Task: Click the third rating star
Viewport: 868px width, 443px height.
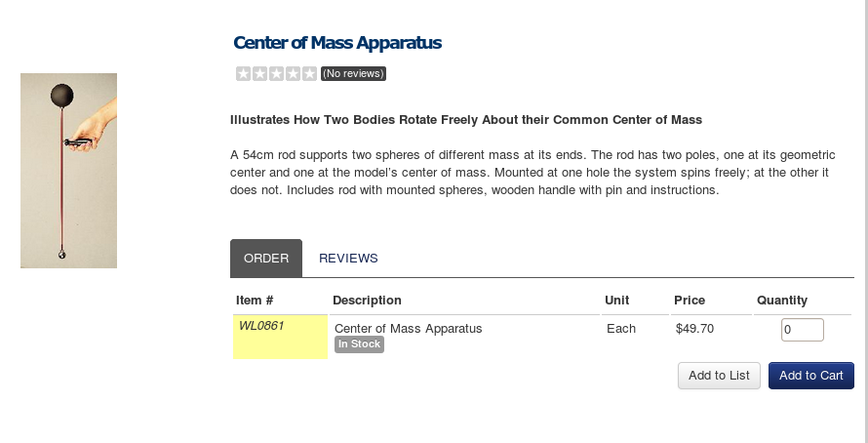Action: tap(276, 73)
